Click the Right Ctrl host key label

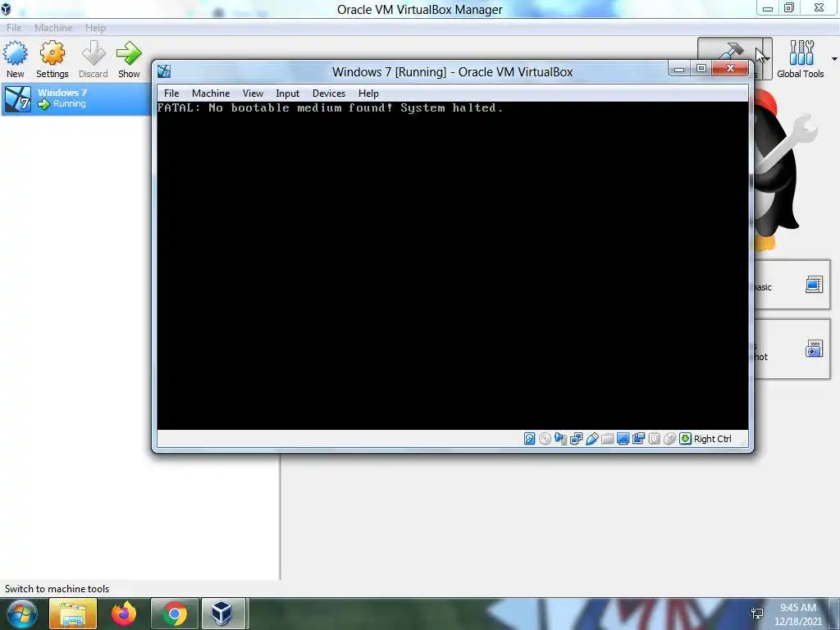(713, 439)
